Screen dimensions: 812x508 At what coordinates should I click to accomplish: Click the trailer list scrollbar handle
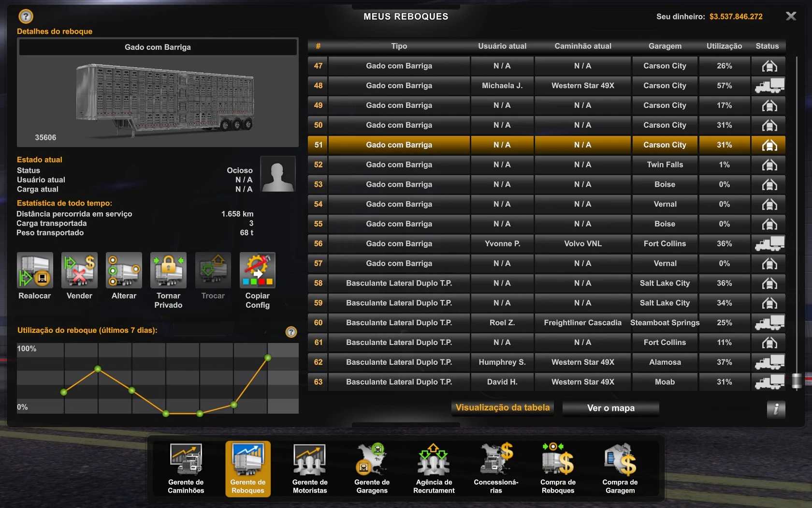click(797, 381)
